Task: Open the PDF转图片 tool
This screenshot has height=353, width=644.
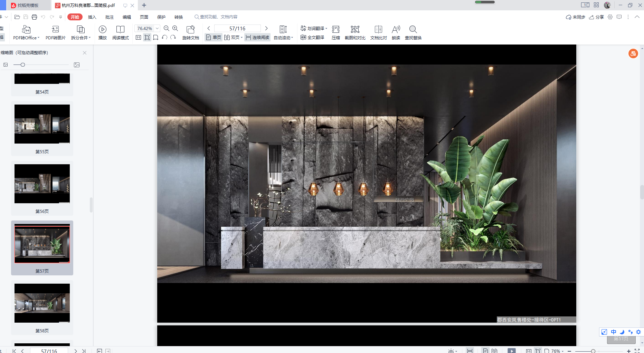Action: point(55,33)
